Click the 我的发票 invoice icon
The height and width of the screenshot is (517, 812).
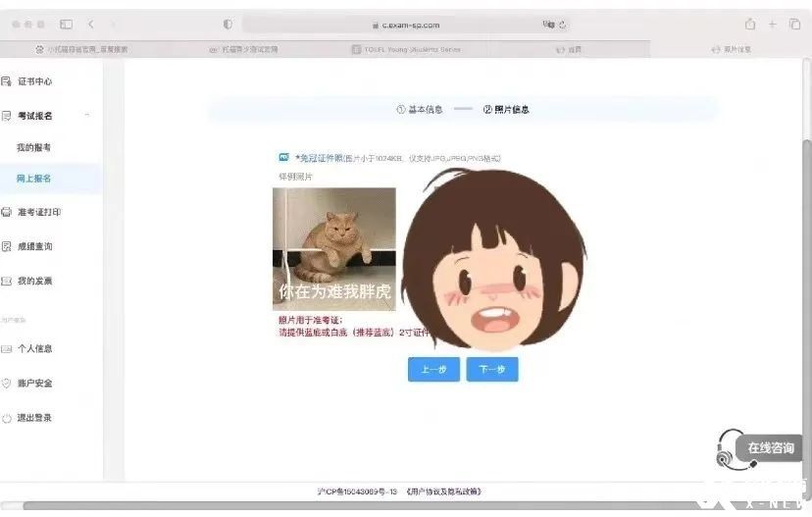click(6, 281)
